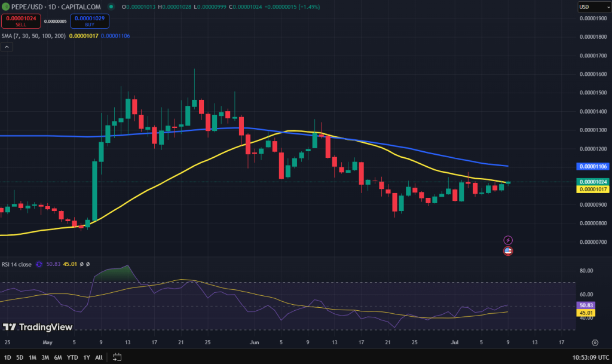Select the All time range
Screen dimensions: 612x364
(x=99, y=357)
